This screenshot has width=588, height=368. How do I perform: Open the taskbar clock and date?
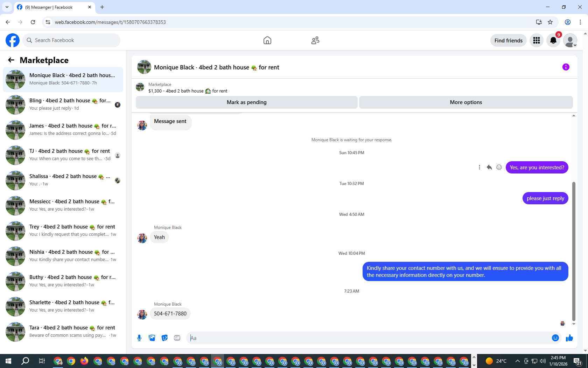[558, 361]
